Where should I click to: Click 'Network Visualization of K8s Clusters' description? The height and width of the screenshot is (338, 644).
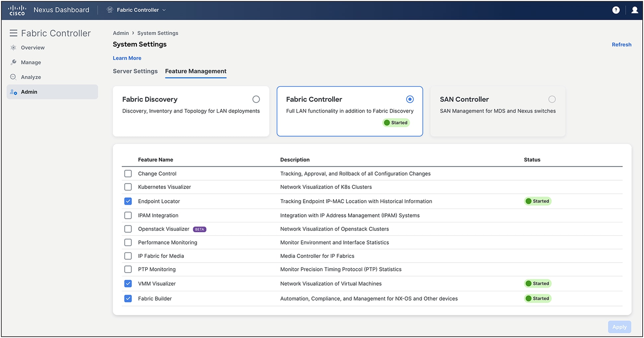point(326,187)
